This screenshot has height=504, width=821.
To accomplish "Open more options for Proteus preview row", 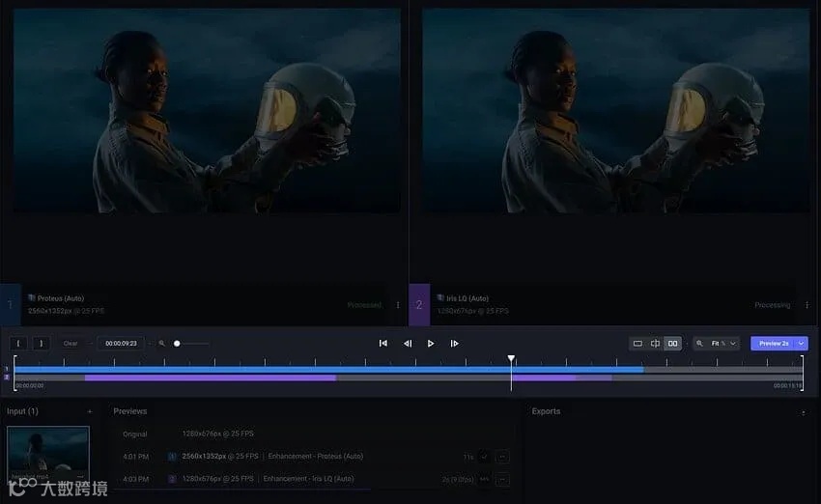I will pos(502,457).
